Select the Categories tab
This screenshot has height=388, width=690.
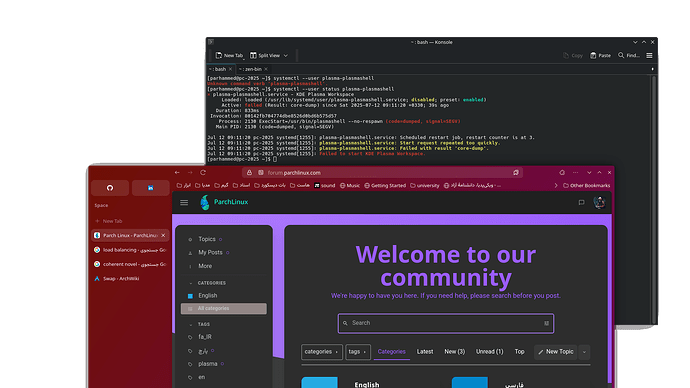coord(392,351)
